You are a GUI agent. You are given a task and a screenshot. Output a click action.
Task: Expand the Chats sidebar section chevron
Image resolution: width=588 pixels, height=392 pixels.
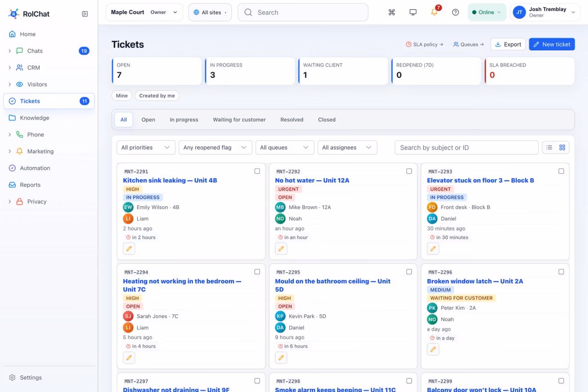(x=10, y=51)
